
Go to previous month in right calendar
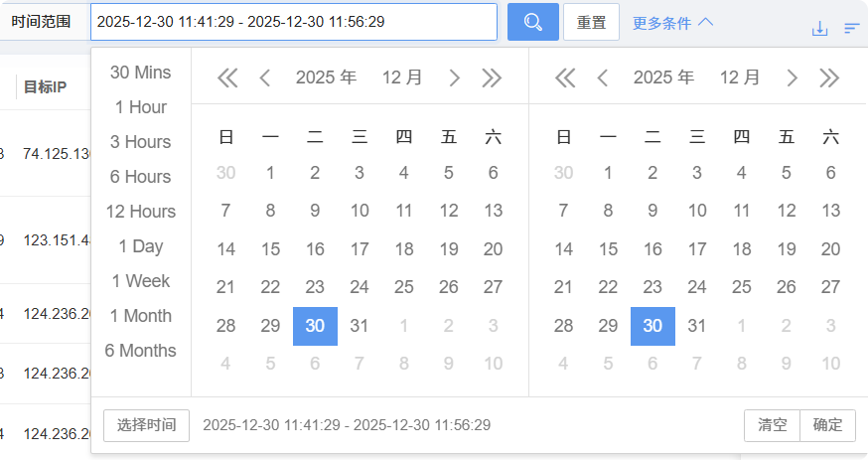[x=603, y=77]
